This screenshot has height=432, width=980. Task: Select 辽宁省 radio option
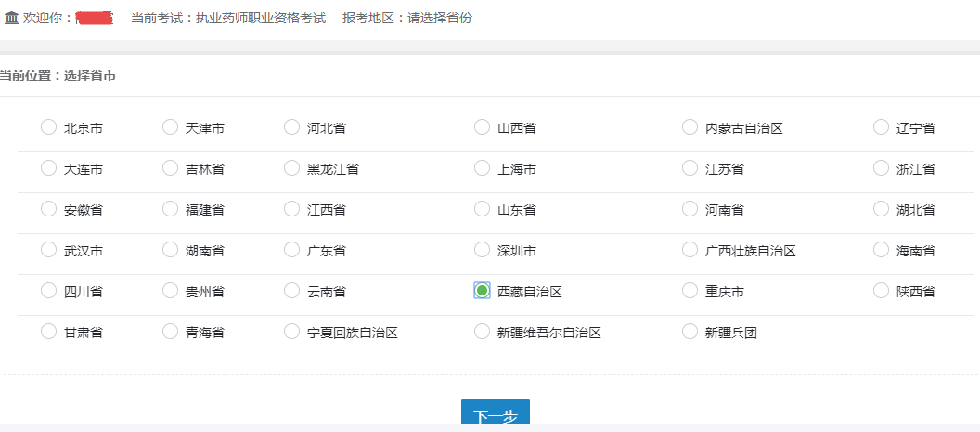tap(881, 127)
